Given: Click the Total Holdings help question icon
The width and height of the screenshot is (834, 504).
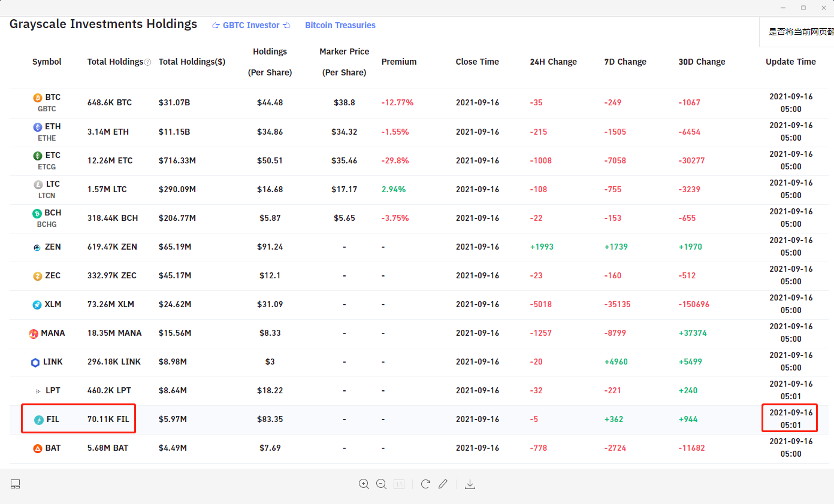Looking at the screenshot, I should [148, 62].
